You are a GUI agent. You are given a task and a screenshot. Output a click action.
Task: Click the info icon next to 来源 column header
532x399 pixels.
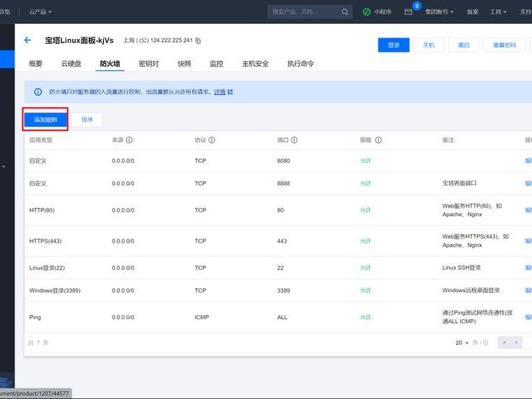pos(129,140)
